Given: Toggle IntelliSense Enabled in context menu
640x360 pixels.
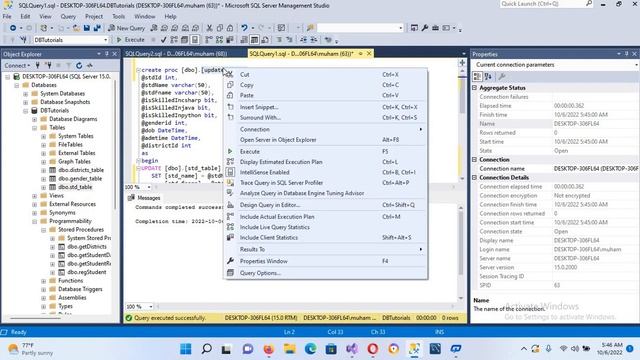Looking at the screenshot, I should point(325,172).
